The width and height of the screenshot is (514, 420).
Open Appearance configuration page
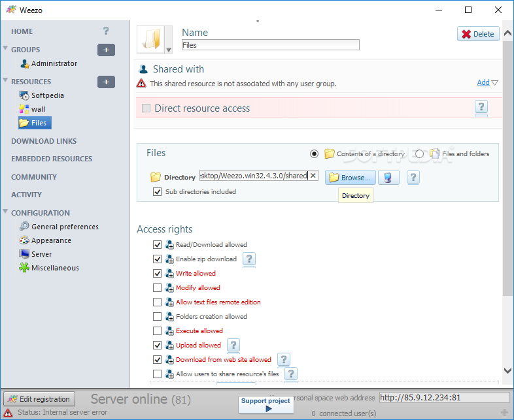tap(51, 240)
